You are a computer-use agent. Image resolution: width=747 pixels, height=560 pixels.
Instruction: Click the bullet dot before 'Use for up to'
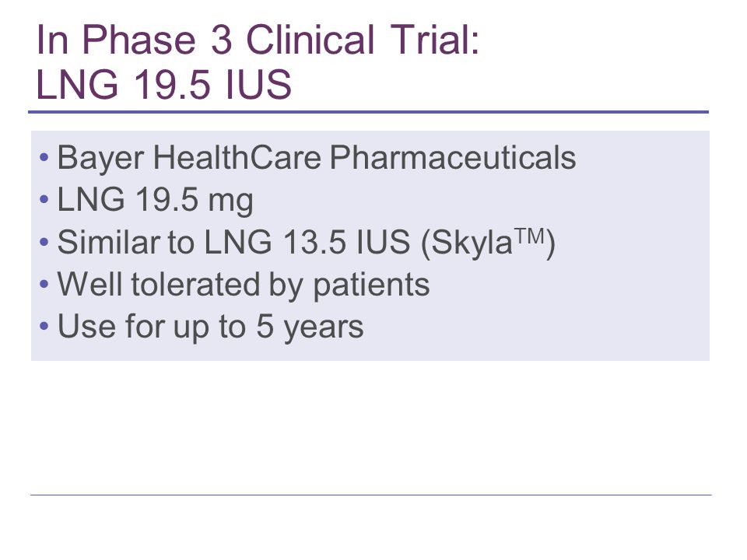pyautogui.click(x=44, y=327)
